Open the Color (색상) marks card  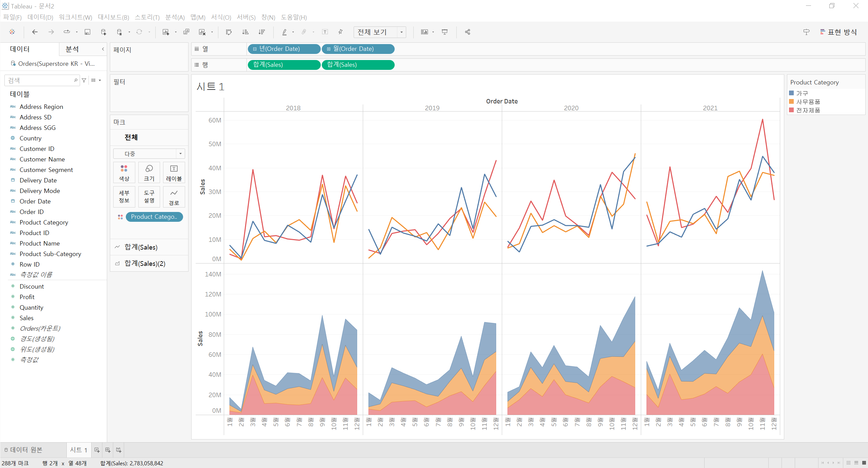124,172
